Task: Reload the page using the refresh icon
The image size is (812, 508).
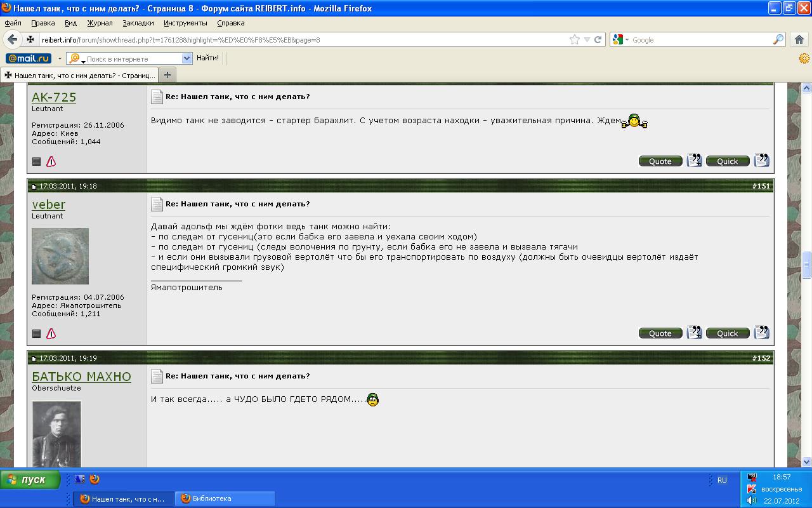Action: [x=598, y=39]
